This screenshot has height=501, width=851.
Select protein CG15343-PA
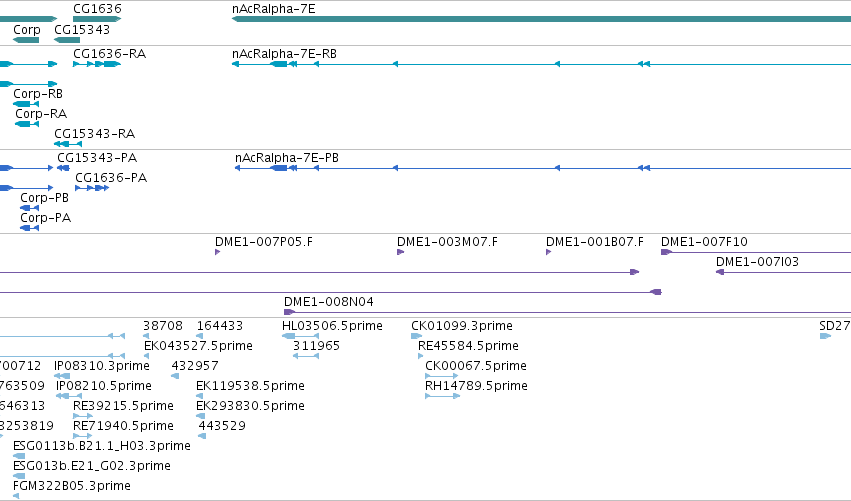tap(97, 158)
